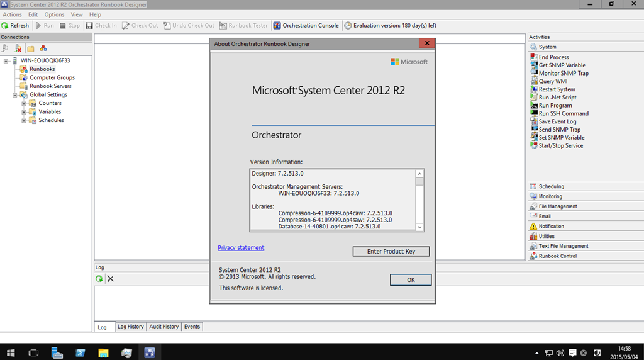Collapse the WIN-EOUOQKJ6F33 server node

(x=6, y=61)
